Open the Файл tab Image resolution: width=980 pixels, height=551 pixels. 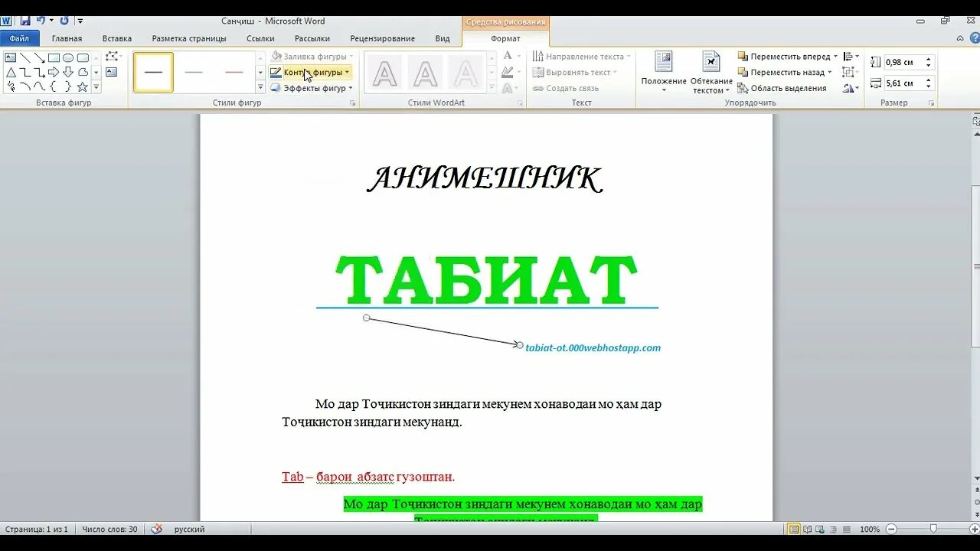click(x=19, y=38)
